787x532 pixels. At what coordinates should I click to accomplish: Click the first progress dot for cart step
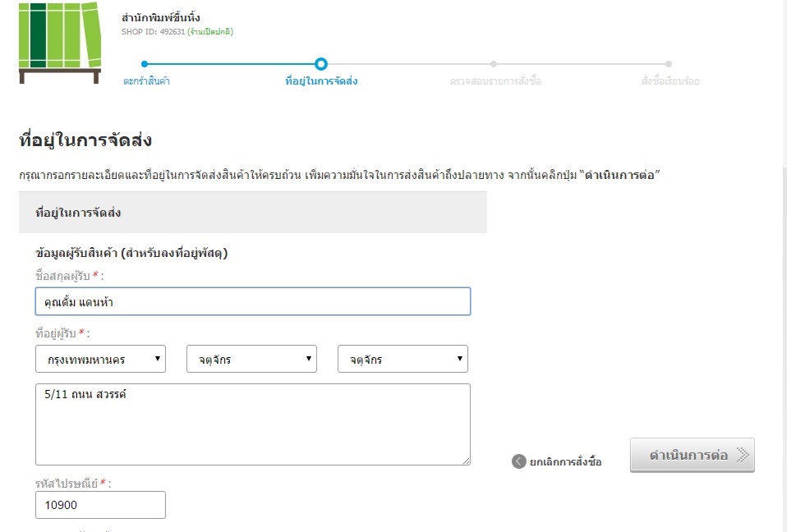[x=145, y=63]
